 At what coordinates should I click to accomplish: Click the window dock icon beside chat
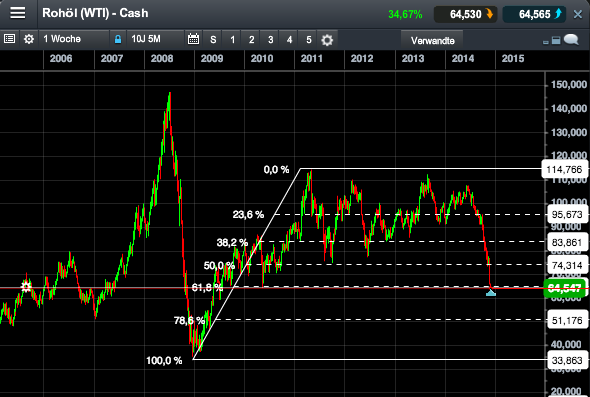tap(556, 40)
